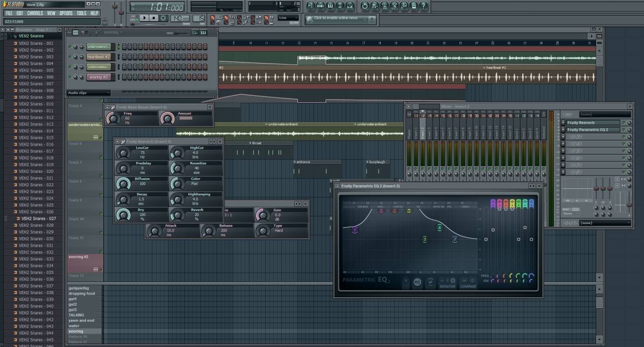Toggle the Fruity Parametric EQ 2 enable LED
The width and height of the screenshot is (644, 347).
(x=624, y=129)
